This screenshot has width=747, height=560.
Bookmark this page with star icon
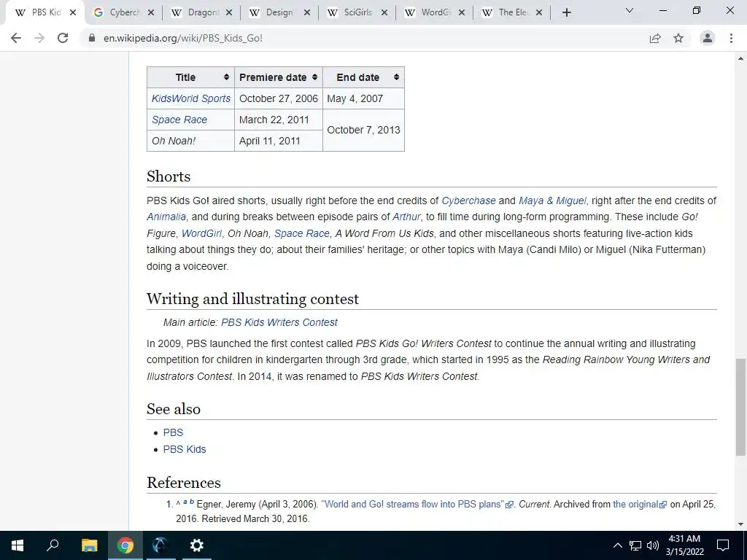click(678, 38)
